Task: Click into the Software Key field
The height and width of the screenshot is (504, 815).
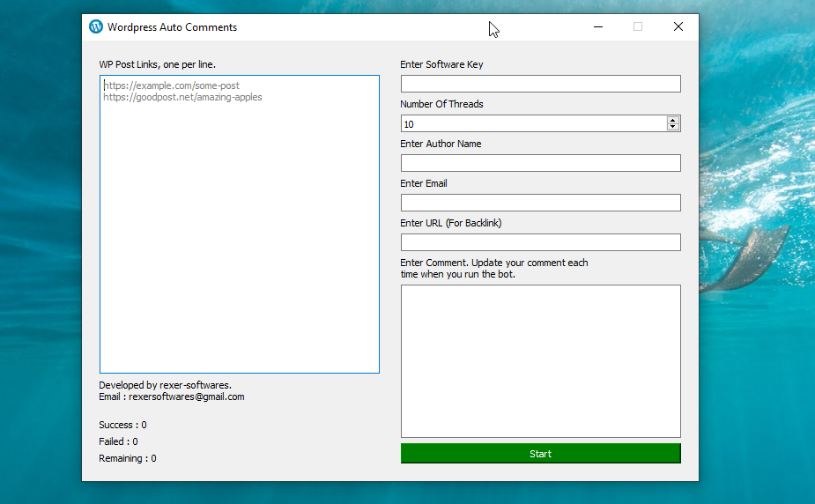Action: 540,84
